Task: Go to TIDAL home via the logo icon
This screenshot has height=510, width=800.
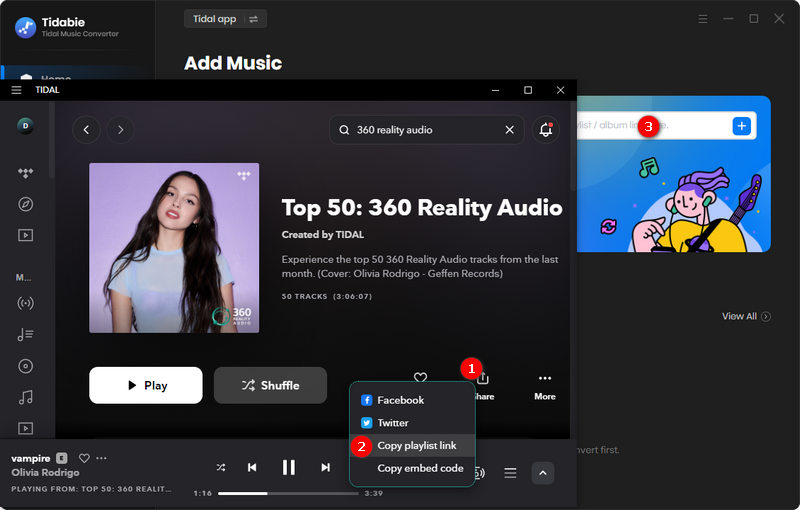Action: pos(26,173)
